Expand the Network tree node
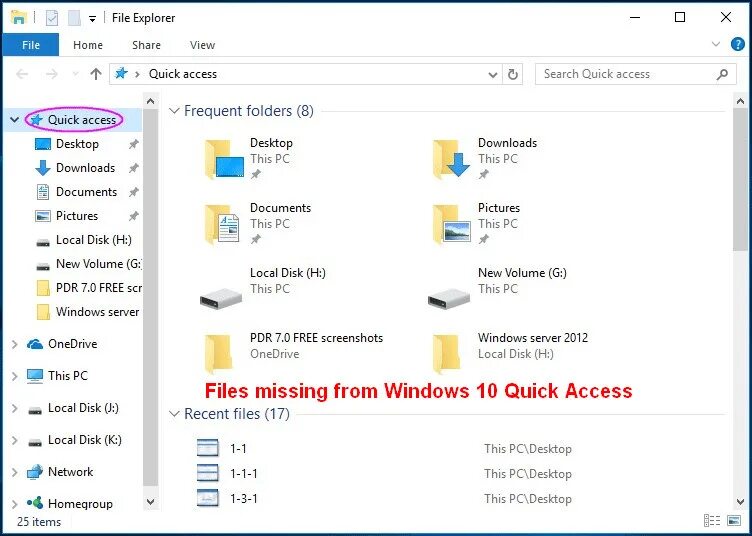 pyautogui.click(x=14, y=473)
